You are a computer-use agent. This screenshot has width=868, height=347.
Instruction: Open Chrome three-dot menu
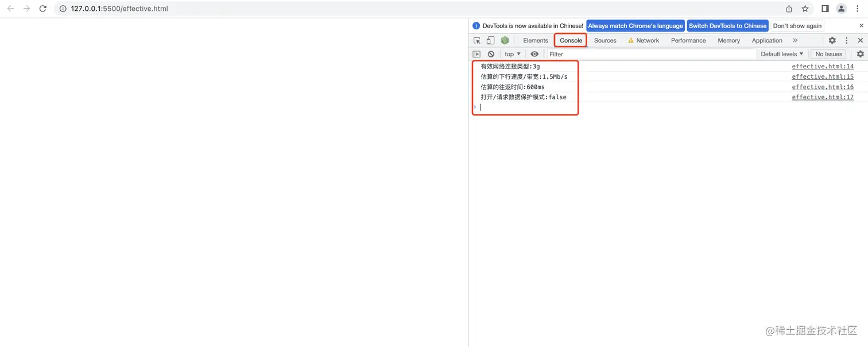(x=858, y=9)
